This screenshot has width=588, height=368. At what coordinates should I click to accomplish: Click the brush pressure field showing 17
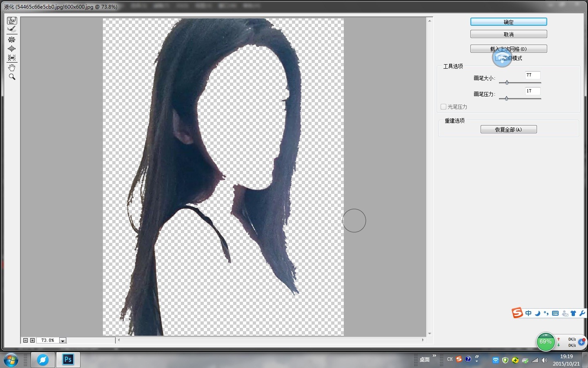[532, 91]
